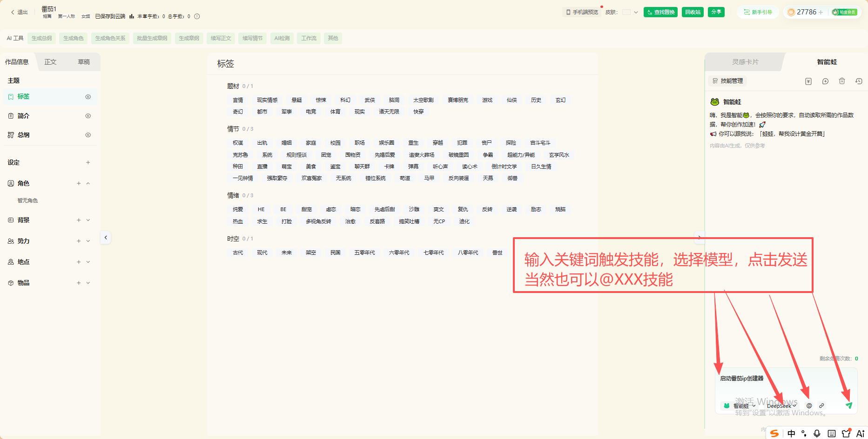Switch to the 草稿 tab
The image size is (868, 439).
point(84,62)
